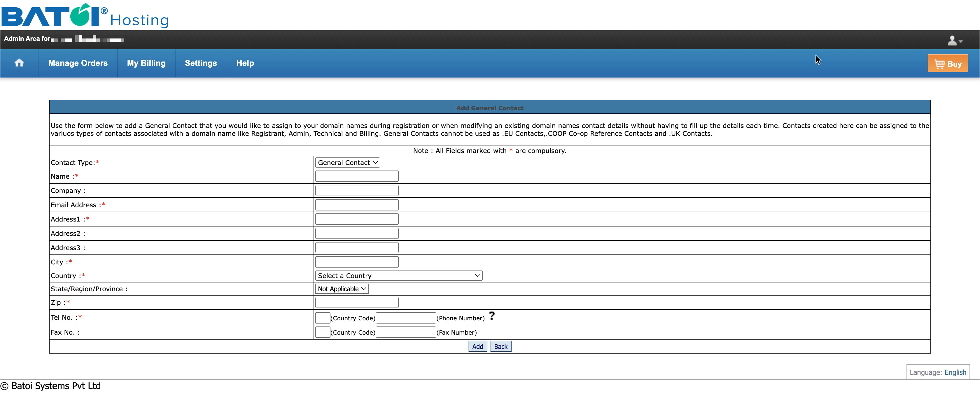The image size is (980, 397).
Task: Select a Country from the dropdown
Action: tap(399, 275)
